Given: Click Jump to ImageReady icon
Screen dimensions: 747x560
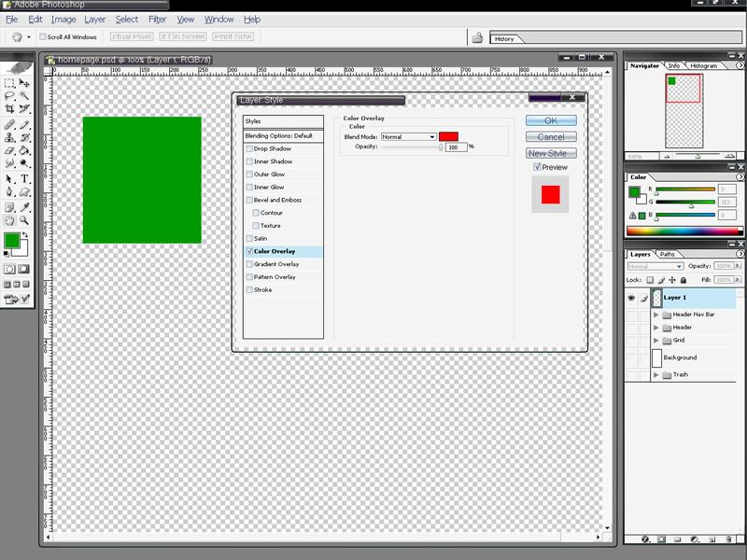Looking at the screenshot, I should [x=10, y=300].
